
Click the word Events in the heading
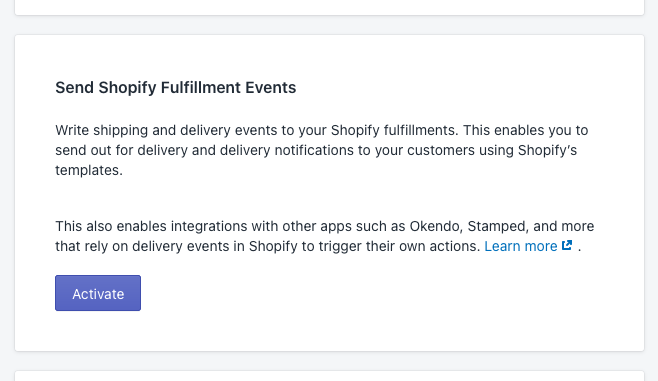(271, 88)
